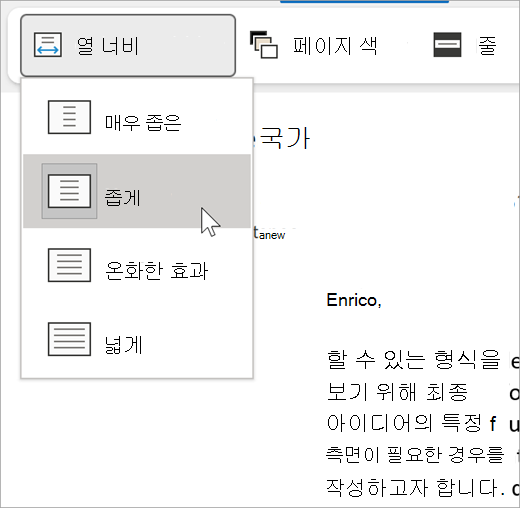Click the text 'Enrico,' in the document
This screenshot has height=508, width=520.
(354, 300)
